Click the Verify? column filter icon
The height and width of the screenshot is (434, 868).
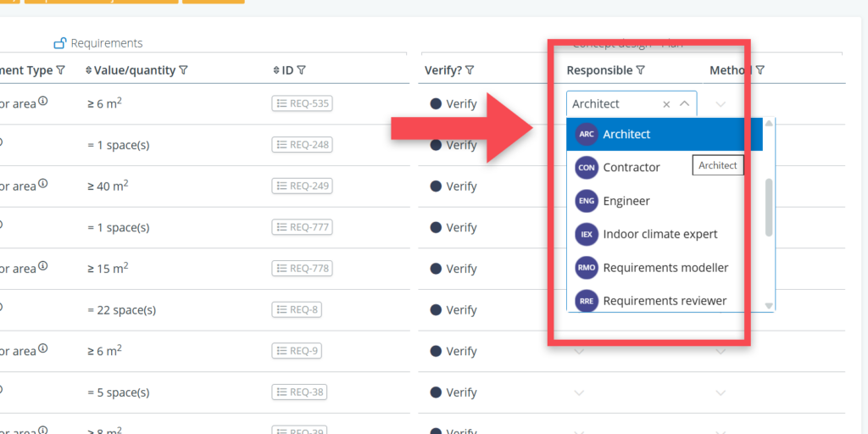470,71
